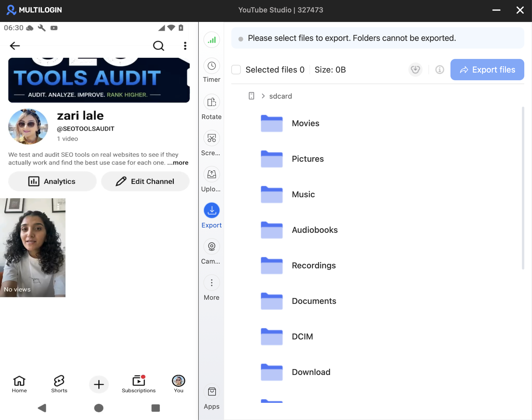Open the Subscriptions tab
Viewport: 532px width, 420px height.
[138, 384]
